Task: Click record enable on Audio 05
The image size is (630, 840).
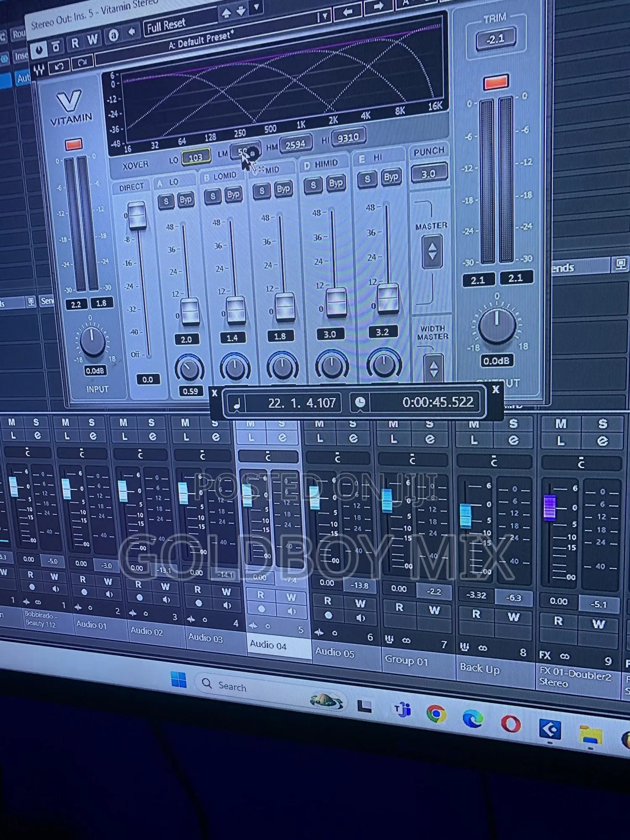Action: tap(328, 615)
